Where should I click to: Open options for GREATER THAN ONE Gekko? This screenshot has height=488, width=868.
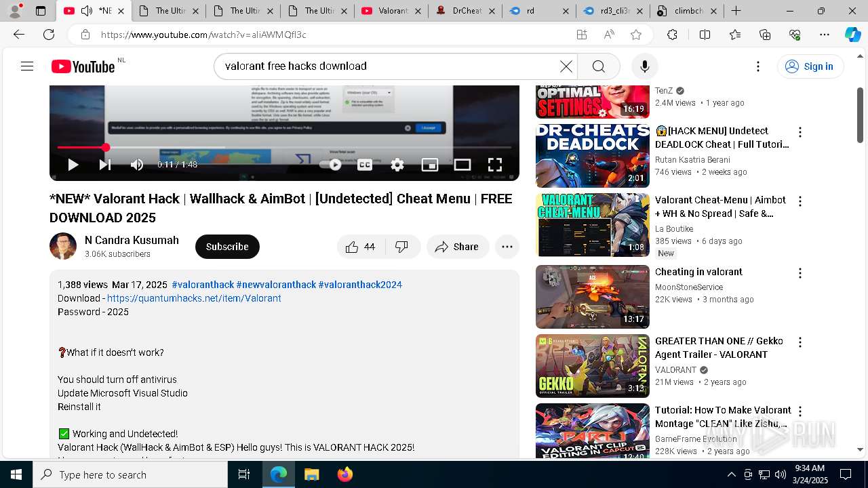[x=800, y=342]
